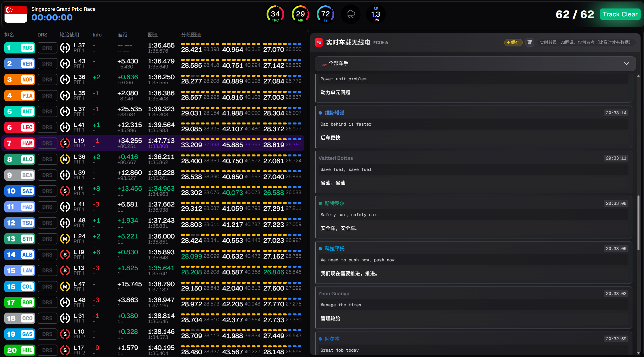Click the NOR driver badge in third place
This screenshot has height=357, width=644.
click(27, 79)
